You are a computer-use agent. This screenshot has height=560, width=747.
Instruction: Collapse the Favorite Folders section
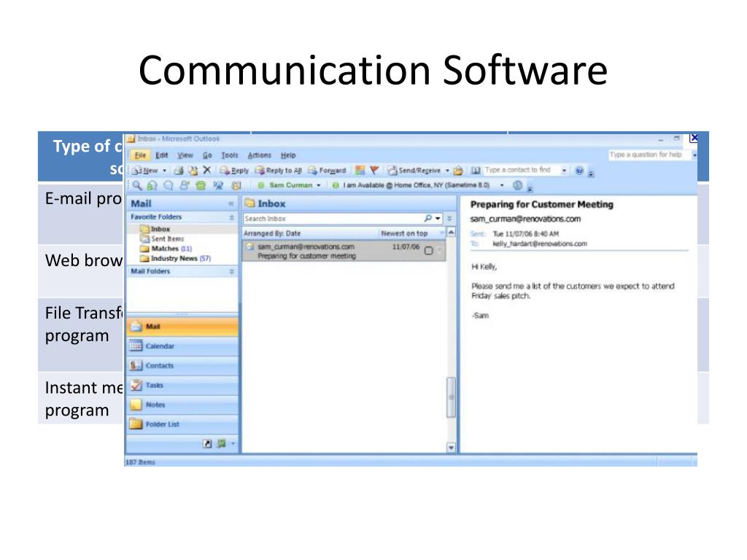[x=231, y=217]
